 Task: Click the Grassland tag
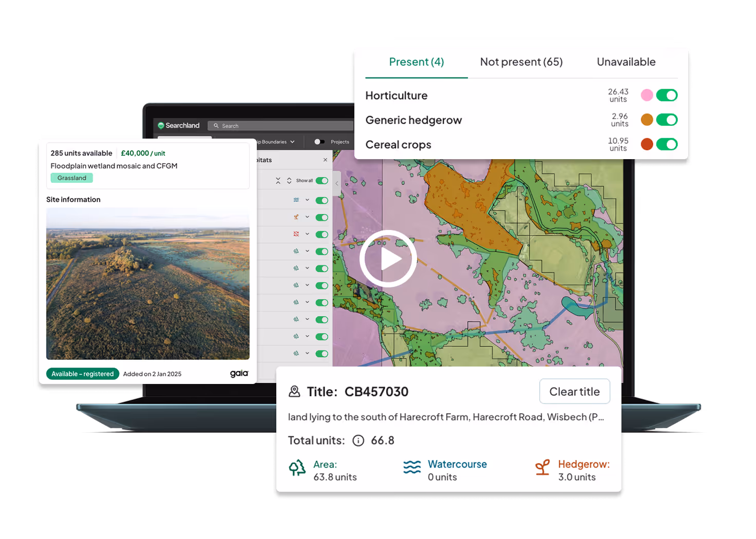[72, 178]
